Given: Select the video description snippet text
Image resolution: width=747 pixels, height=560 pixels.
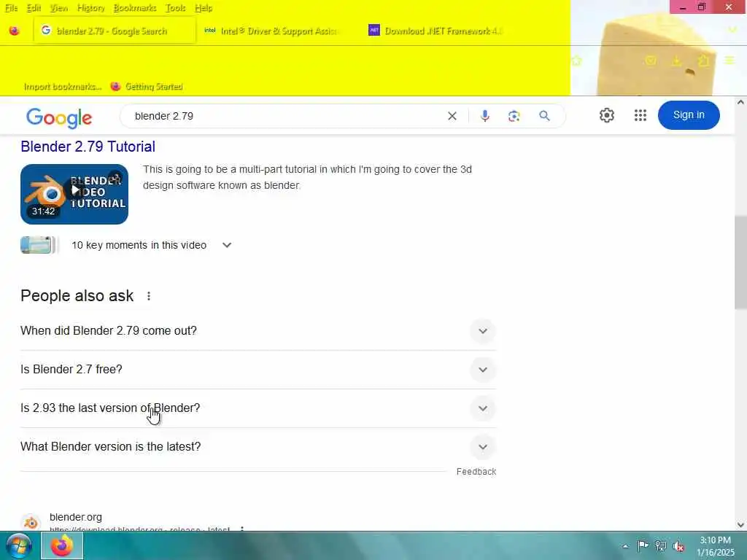Looking at the screenshot, I should coord(307,177).
